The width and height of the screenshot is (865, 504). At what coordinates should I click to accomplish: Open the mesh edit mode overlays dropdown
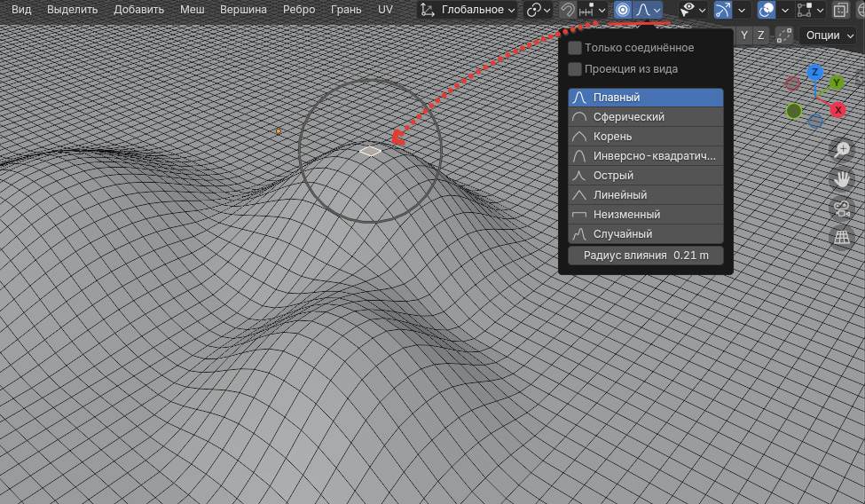[x=811, y=10]
